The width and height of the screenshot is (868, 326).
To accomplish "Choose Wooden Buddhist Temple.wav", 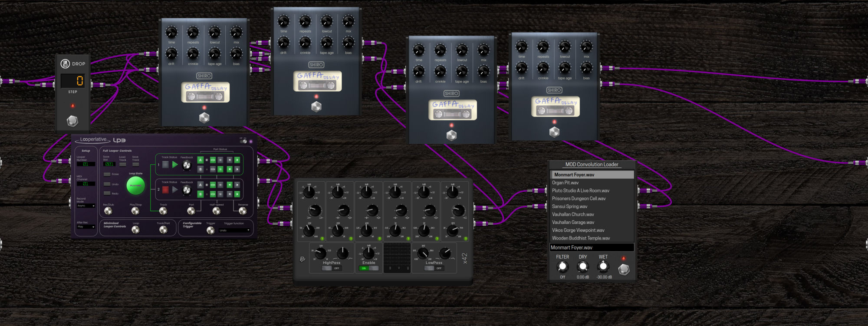I will pos(592,238).
